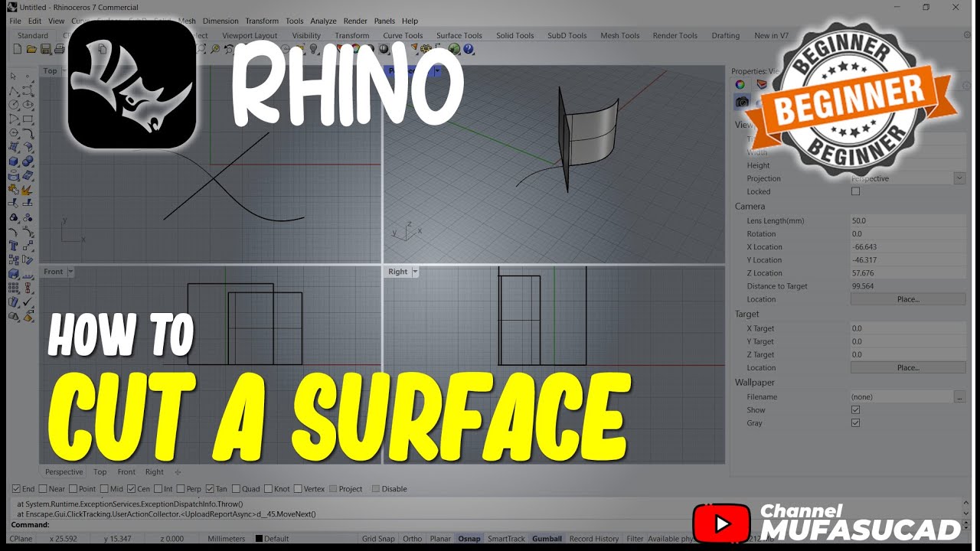Click the color wheel material icon in Properties
This screenshot has width=980, height=551.
(740, 84)
